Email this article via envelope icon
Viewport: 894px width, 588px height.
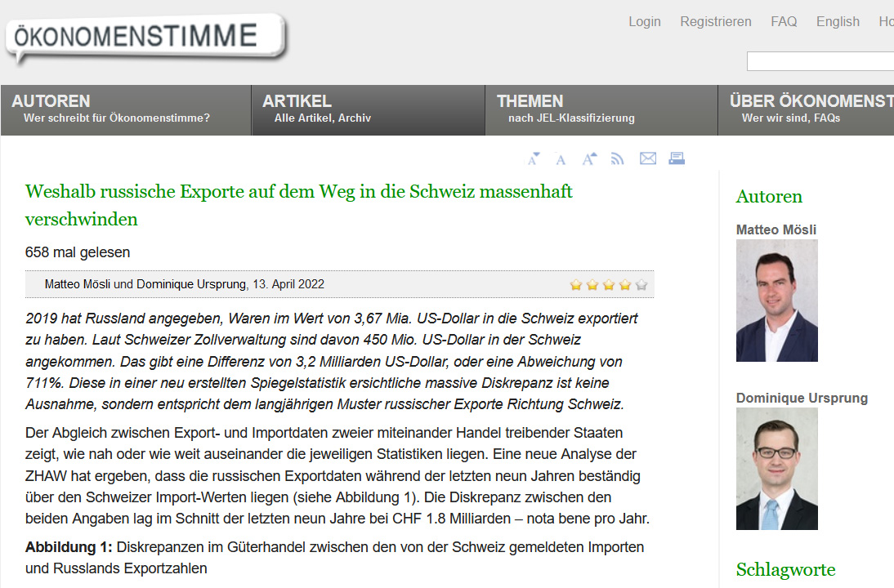point(648,158)
